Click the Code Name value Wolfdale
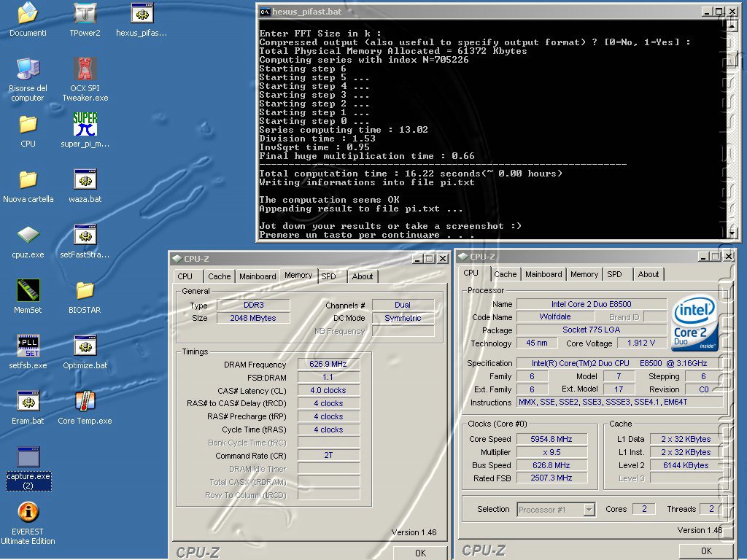 [555, 316]
